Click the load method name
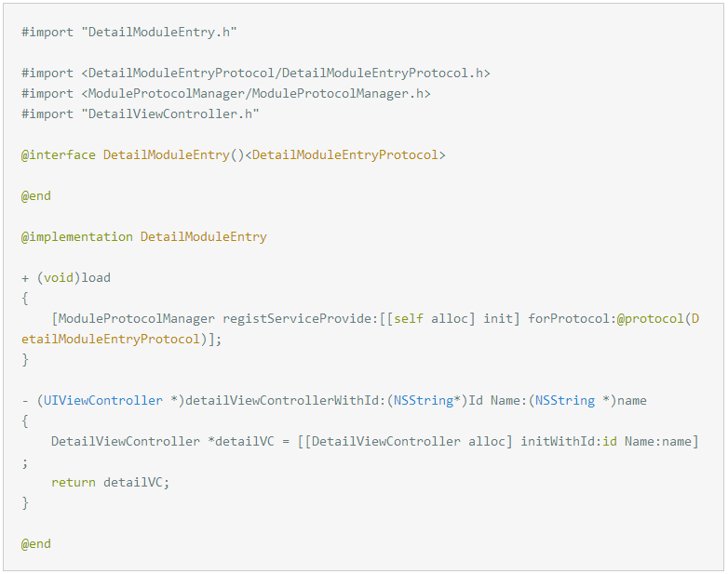This screenshot has height=574, width=728. coord(96,277)
